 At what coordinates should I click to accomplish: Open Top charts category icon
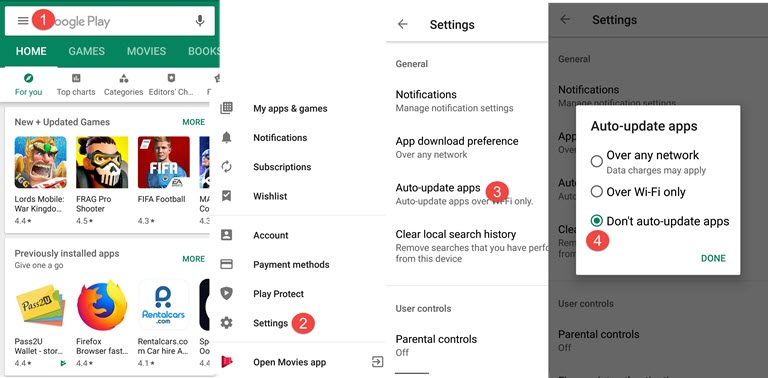76,78
